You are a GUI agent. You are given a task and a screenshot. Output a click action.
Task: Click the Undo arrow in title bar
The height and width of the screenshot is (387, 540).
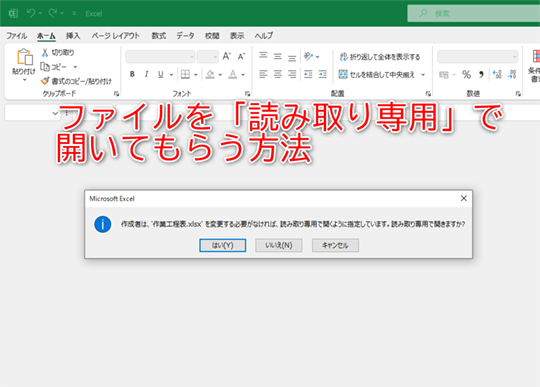pyautogui.click(x=31, y=13)
